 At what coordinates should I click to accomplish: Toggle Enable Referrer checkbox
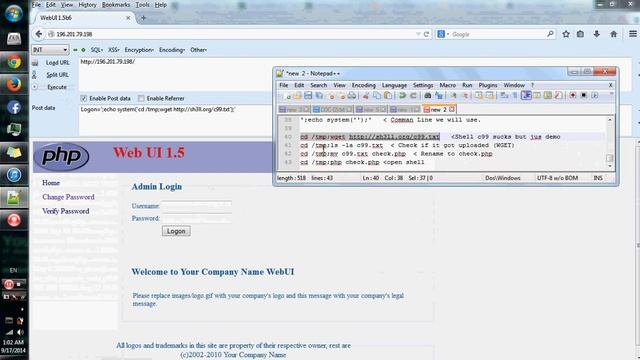pos(141,98)
